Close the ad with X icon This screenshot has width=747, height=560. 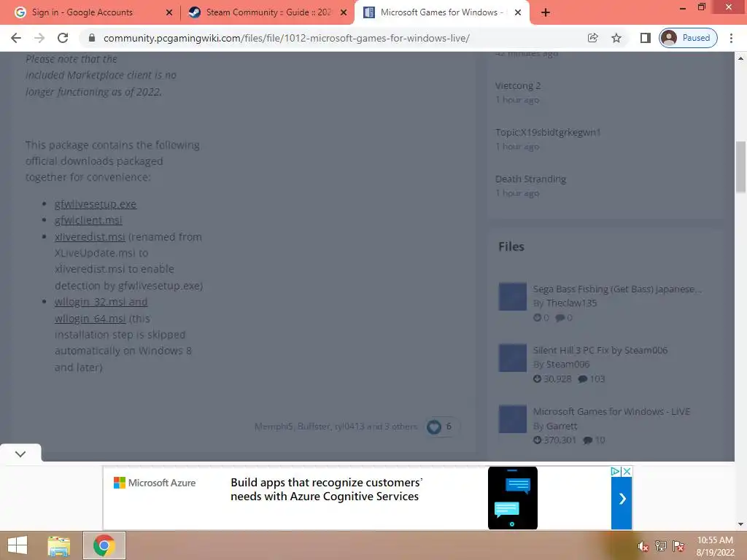(627, 471)
